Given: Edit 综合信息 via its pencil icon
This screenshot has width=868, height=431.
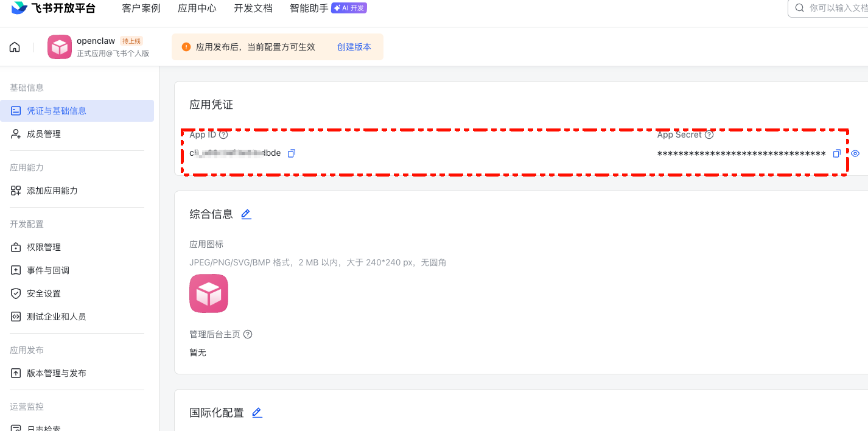Looking at the screenshot, I should click(246, 214).
